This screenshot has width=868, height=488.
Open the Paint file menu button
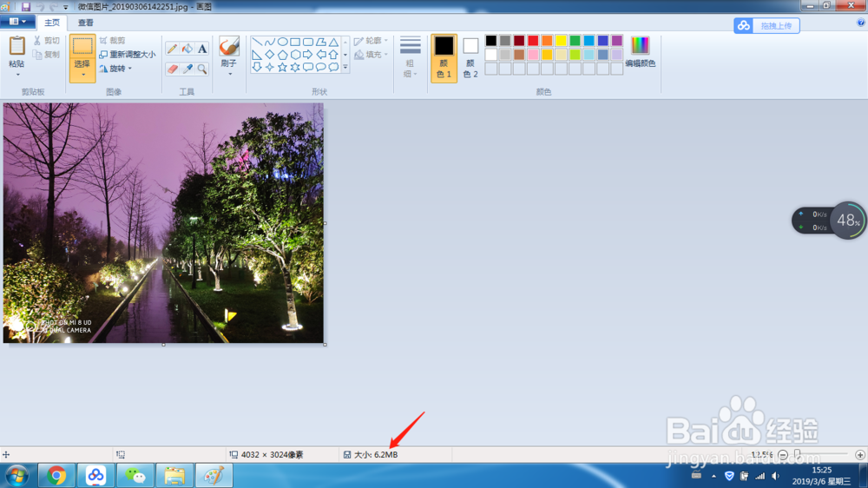pyautogui.click(x=17, y=22)
